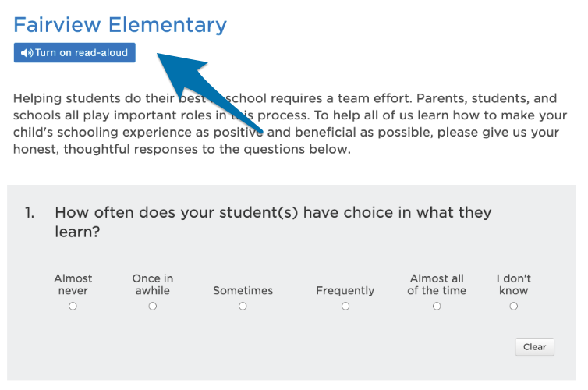
Task: Pick the Frequently radio button
Action: coord(345,307)
